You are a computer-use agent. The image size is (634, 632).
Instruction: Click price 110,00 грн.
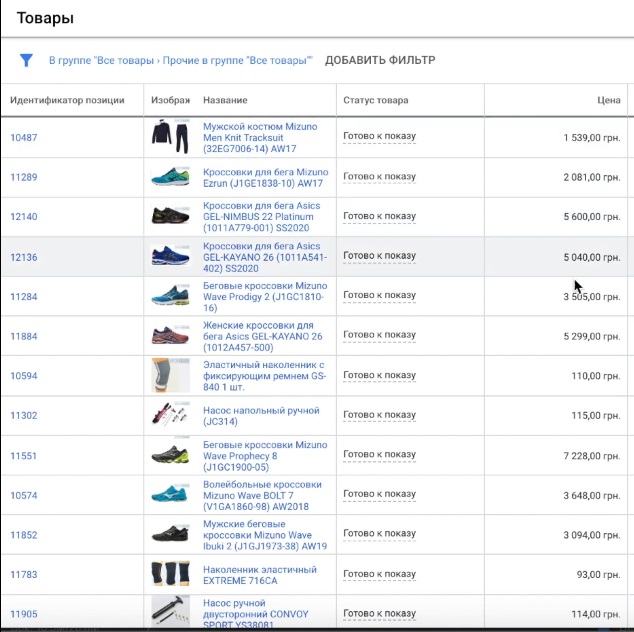(596, 376)
